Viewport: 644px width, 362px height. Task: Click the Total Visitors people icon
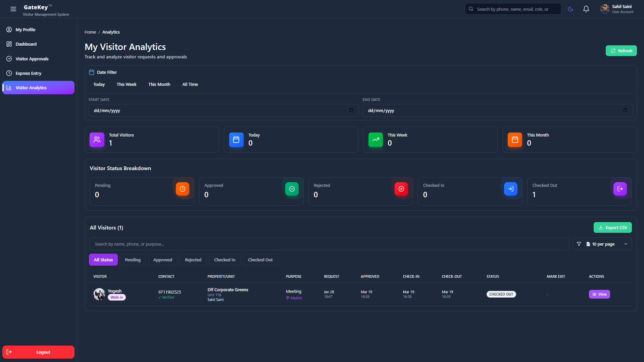point(97,140)
